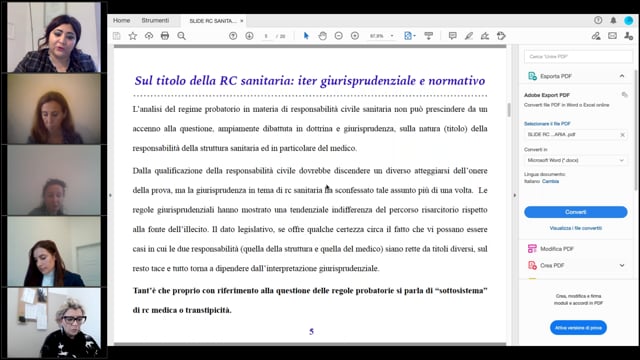Open the share link icon
640x360 pixels.
pos(596,36)
